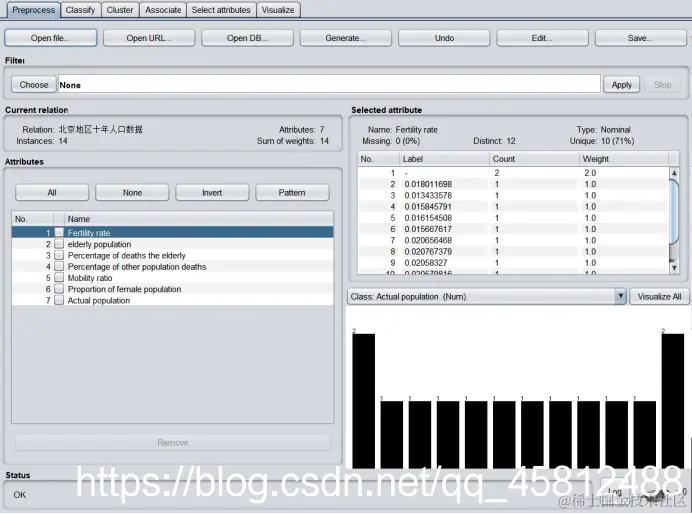Open the Pattern selection button
Screen dimensions: 692x514
(292, 192)
